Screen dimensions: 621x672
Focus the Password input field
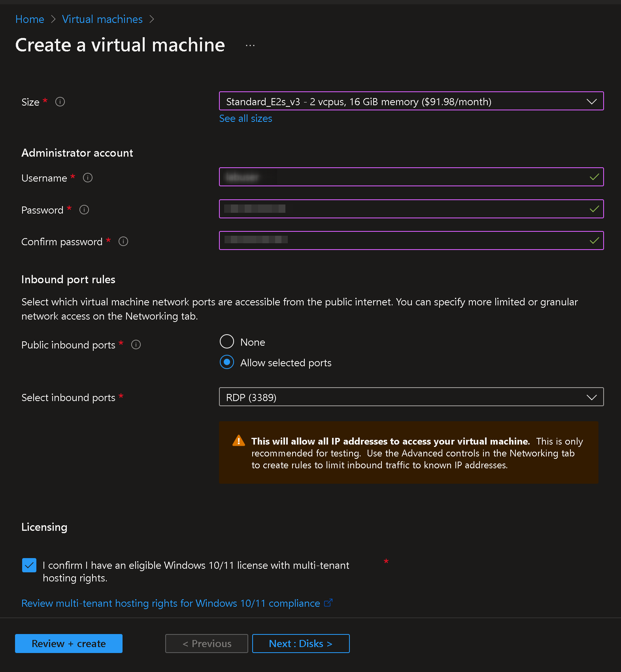pyautogui.click(x=411, y=209)
